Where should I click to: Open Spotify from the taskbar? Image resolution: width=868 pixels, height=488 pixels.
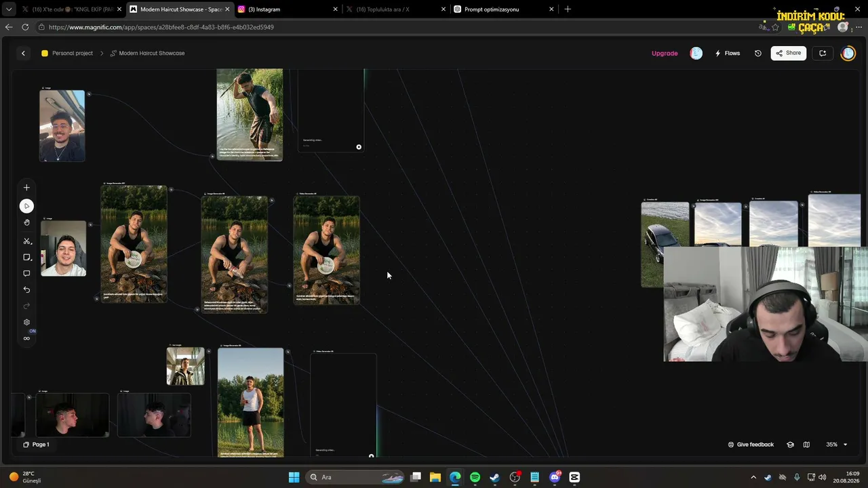point(475,477)
